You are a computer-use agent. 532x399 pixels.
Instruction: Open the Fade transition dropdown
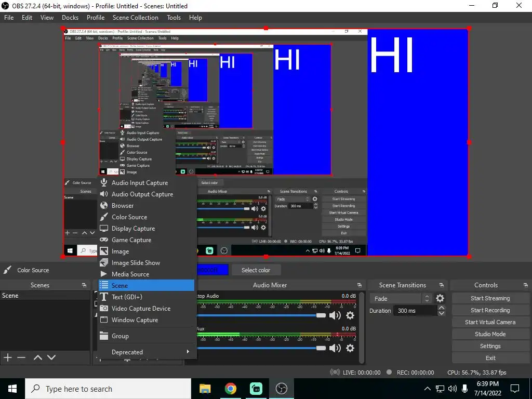click(401, 299)
